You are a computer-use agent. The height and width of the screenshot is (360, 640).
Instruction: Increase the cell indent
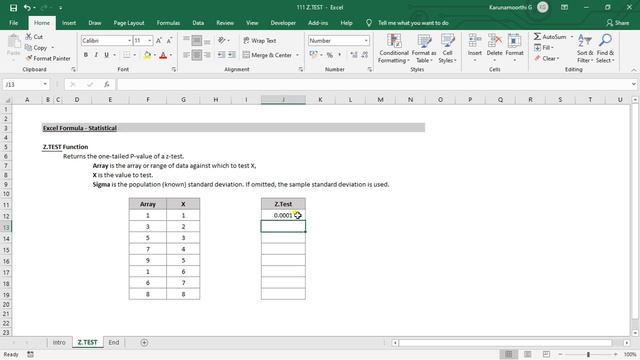(231, 55)
